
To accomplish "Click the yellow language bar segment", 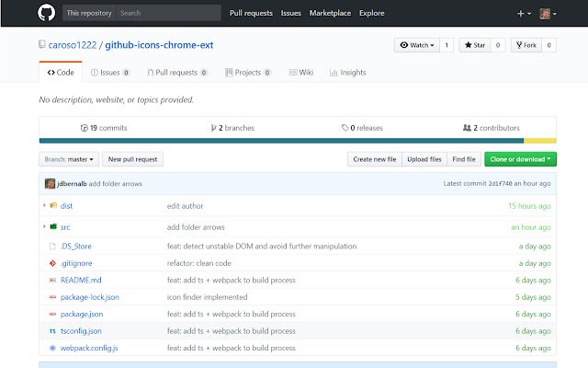I will (540, 141).
